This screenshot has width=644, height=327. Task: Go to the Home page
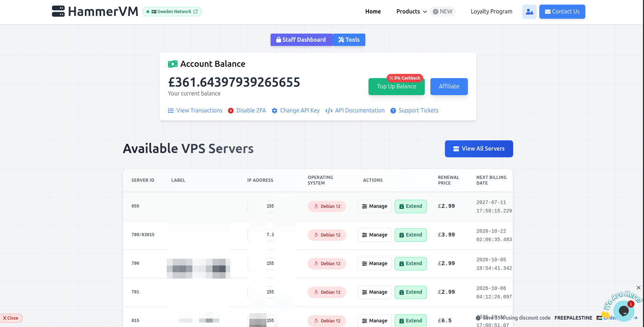click(x=373, y=11)
